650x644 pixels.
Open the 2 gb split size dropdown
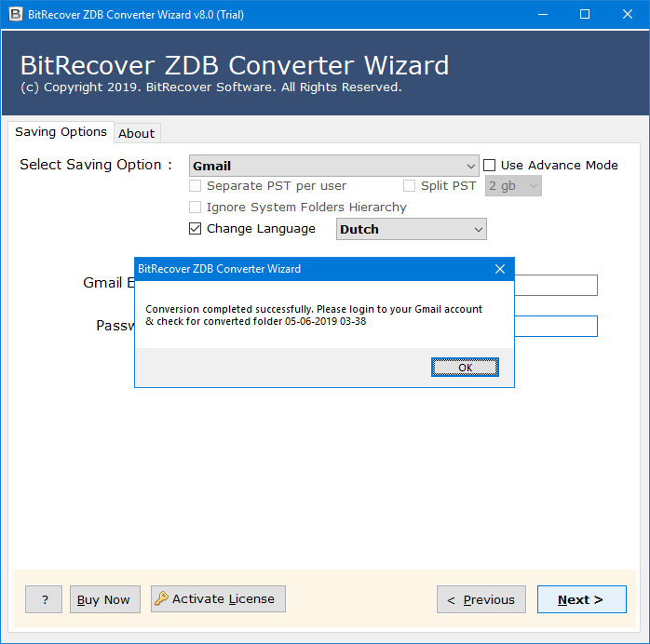(513, 186)
